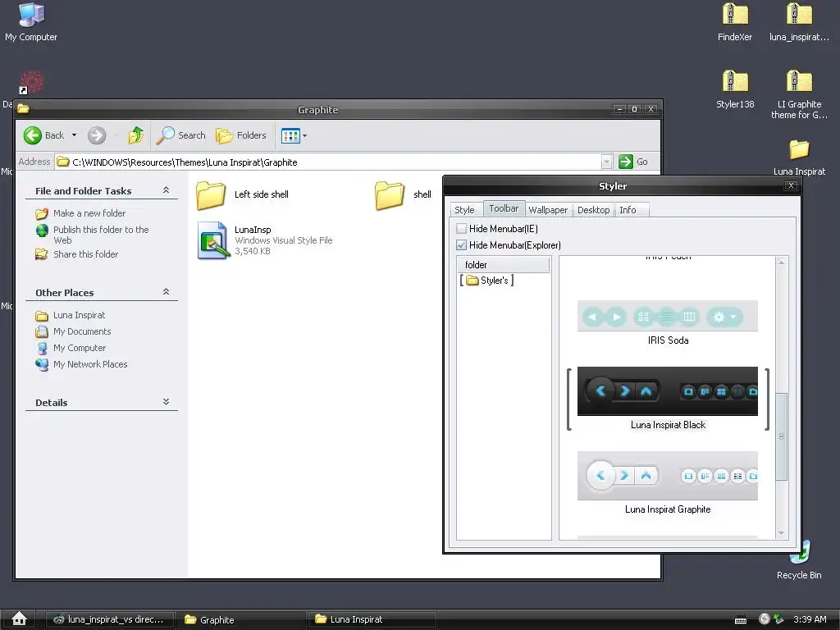Expand the Address bar dropdown

(x=606, y=162)
